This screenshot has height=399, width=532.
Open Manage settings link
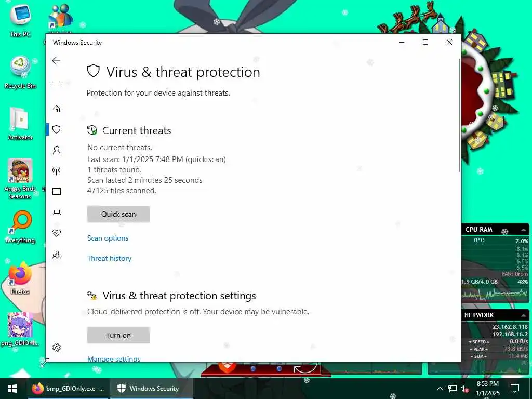tap(114, 358)
